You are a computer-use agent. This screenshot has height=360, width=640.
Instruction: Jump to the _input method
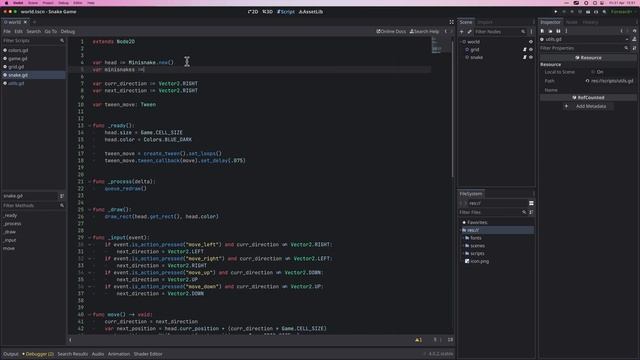10,240
